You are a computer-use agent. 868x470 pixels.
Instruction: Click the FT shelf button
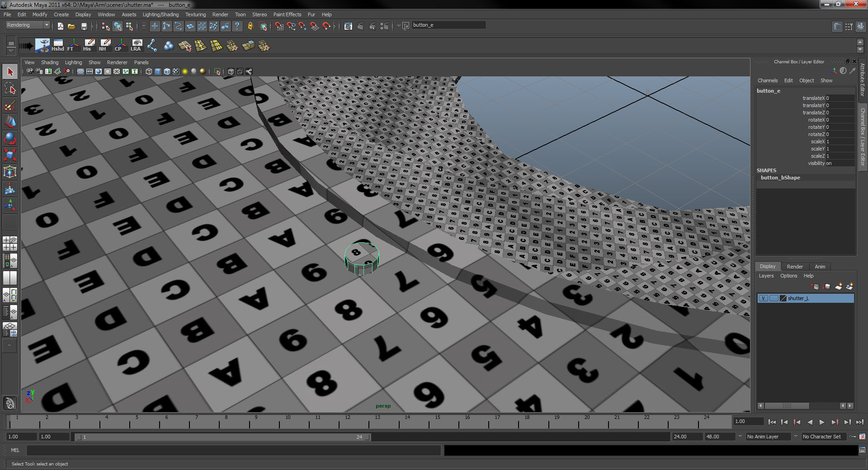73,45
